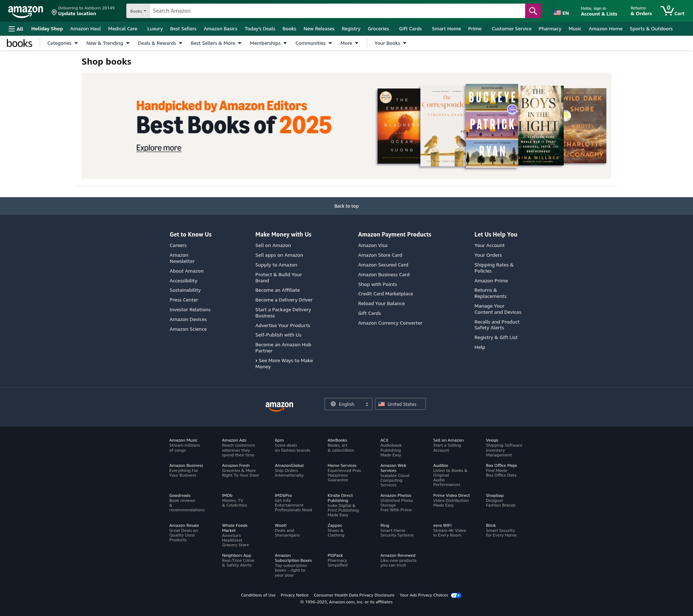The width and height of the screenshot is (693, 616).
Task: Open Sports & Outdoors in nav bar
Action: click(x=651, y=29)
